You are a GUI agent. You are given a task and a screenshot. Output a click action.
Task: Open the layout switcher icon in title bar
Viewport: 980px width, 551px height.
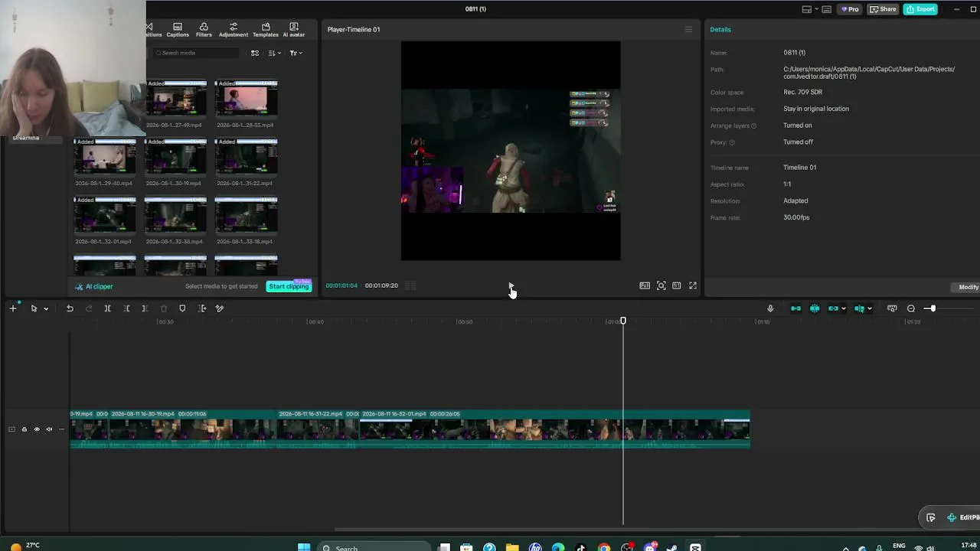click(x=807, y=9)
